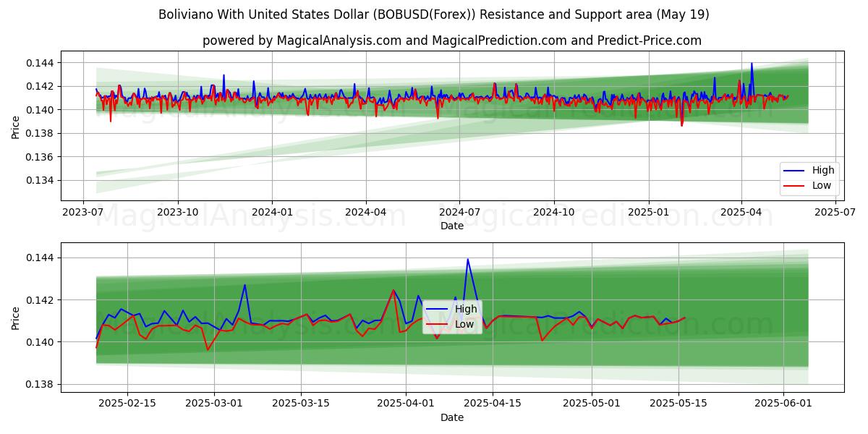This screenshot has width=868, height=434.
Task: Click the 2025-04-15 date tick label
Action: (x=493, y=404)
